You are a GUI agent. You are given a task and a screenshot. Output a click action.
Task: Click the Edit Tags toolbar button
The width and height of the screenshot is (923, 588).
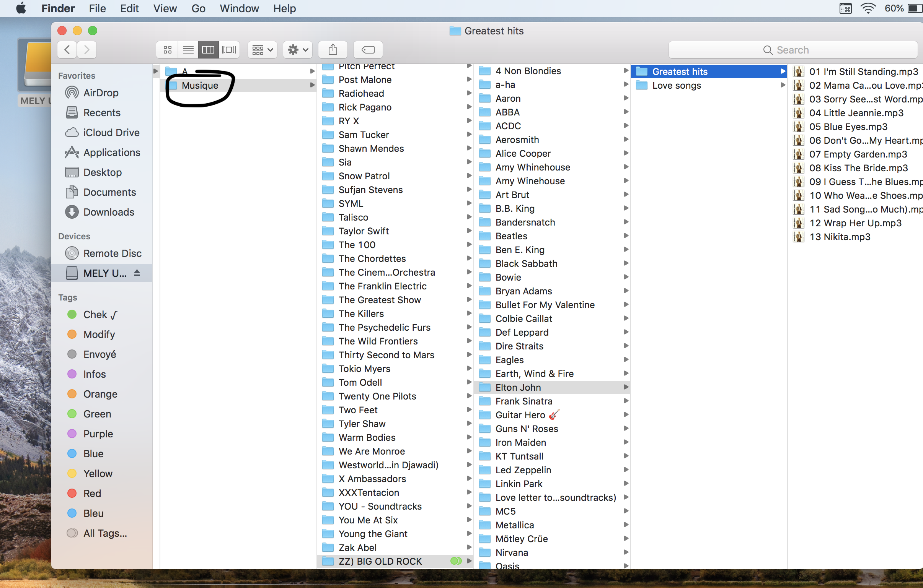tap(368, 50)
